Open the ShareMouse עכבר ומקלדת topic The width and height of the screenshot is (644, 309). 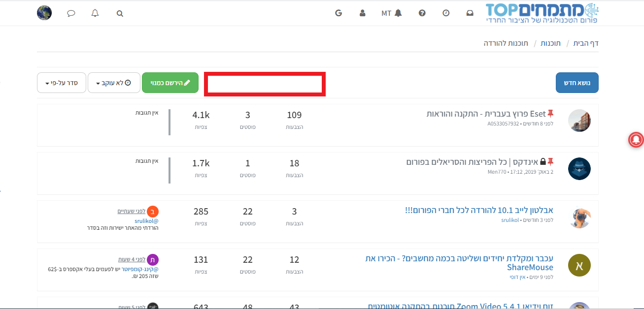point(459,263)
